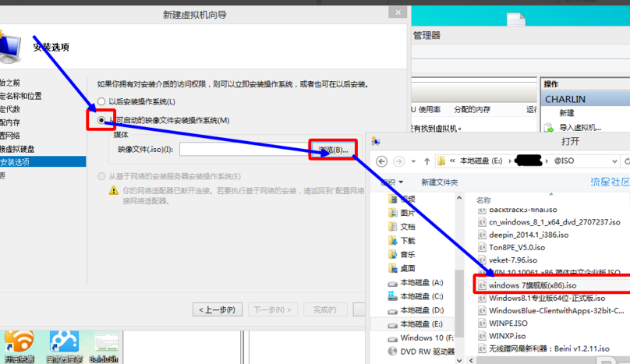Select the DVD RW drive icon
The image size is (630, 364).
pyautogui.click(x=392, y=352)
